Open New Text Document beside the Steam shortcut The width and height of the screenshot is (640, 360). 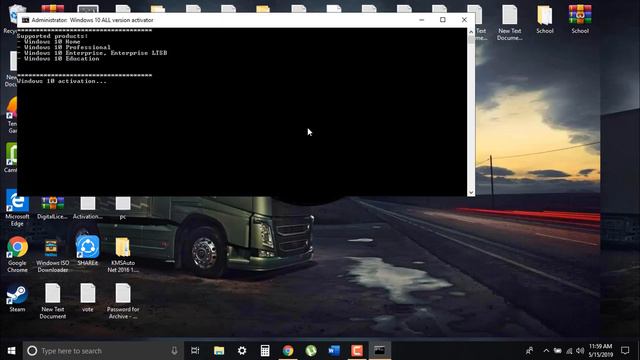pos(52,301)
